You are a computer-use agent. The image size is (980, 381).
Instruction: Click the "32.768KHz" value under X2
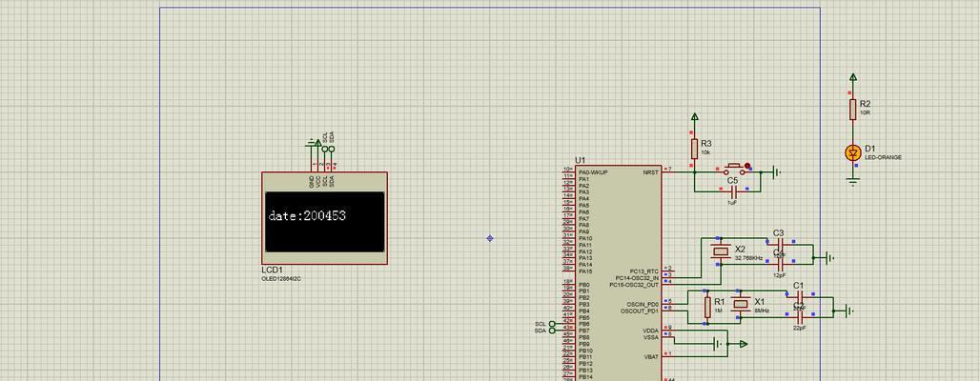[748, 258]
